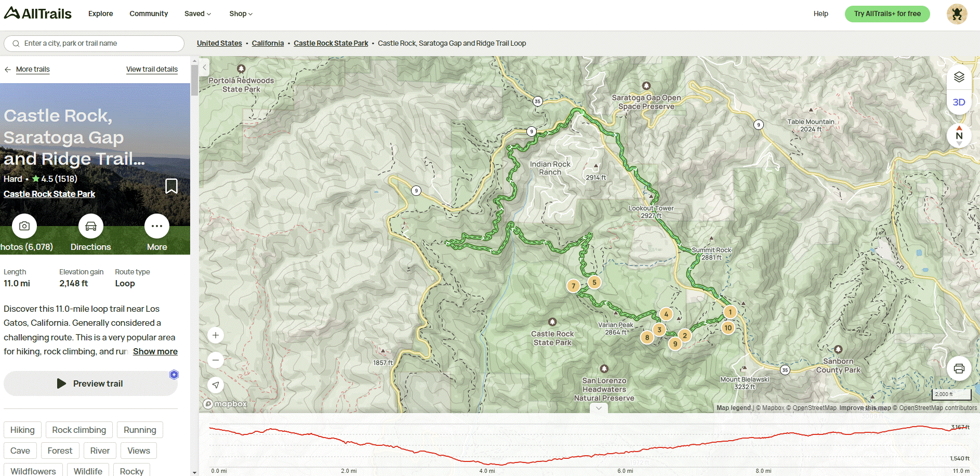Start the Preview trail button

click(90, 384)
